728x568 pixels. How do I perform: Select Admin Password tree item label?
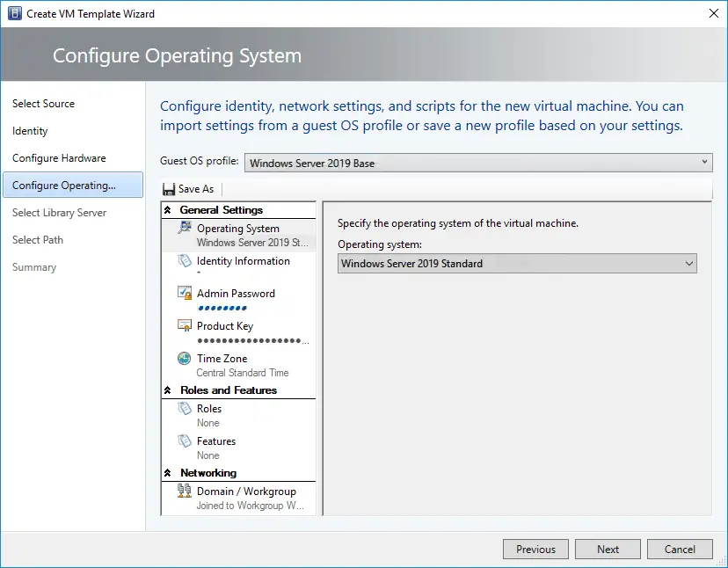click(x=236, y=294)
